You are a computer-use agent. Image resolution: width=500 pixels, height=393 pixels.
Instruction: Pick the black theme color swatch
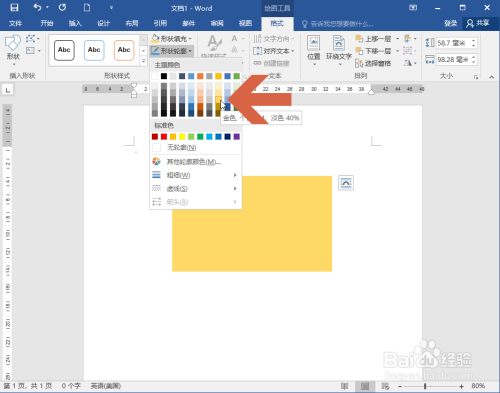coord(164,76)
